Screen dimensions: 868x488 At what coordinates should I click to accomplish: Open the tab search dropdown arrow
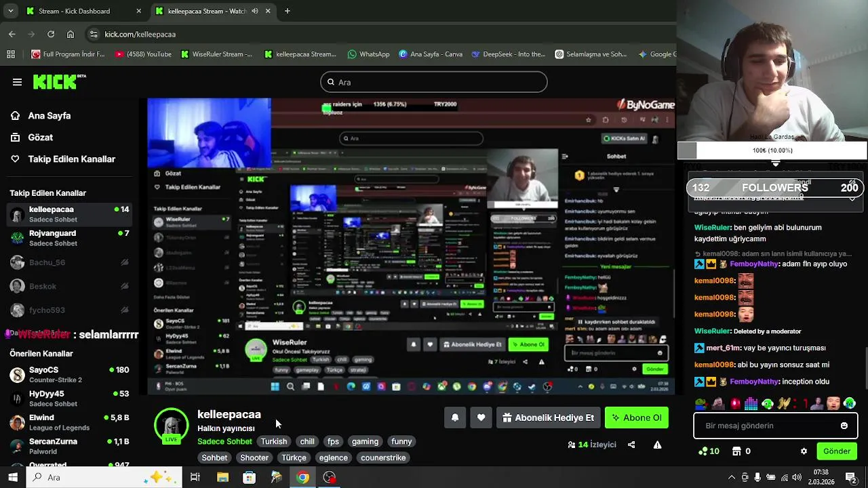coord(10,11)
